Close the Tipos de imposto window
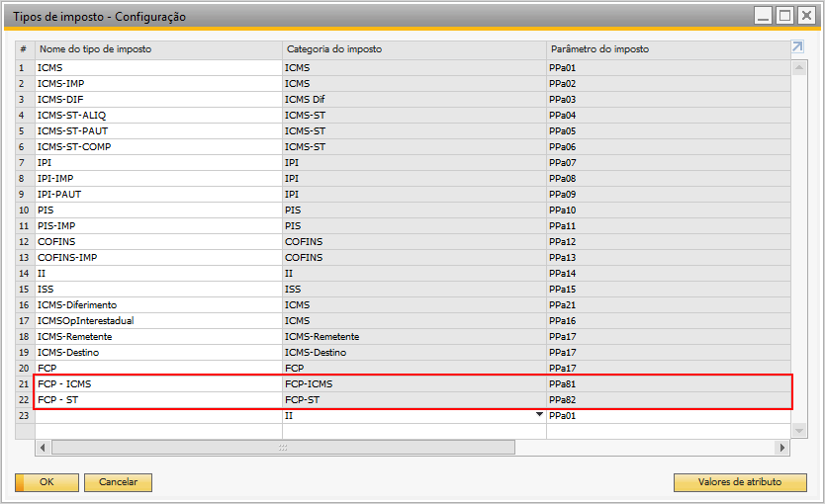 coord(806,16)
